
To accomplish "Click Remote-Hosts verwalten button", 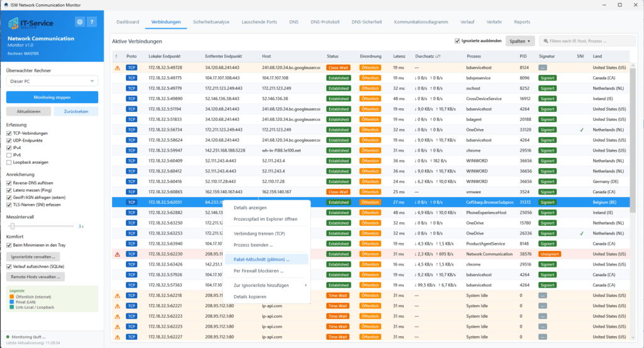I will (x=35, y=277).
